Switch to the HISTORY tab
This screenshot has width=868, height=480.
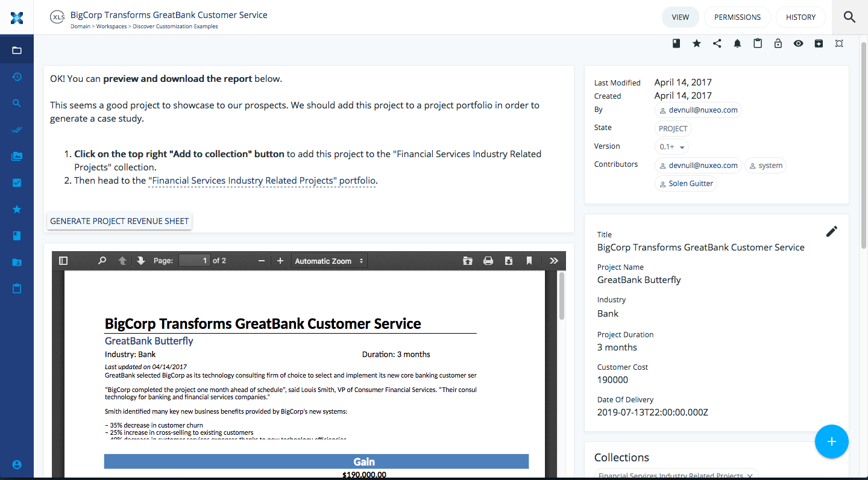(800, 17)
